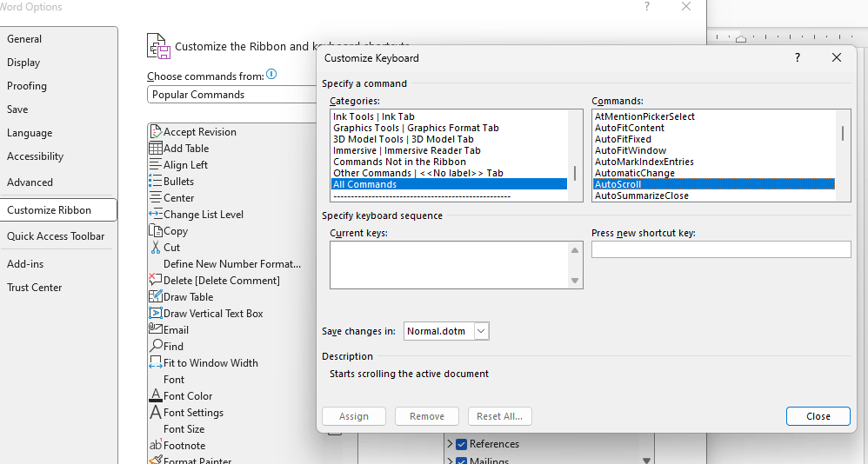
Task: Open the Language options page
Action: tap(58, 133)
